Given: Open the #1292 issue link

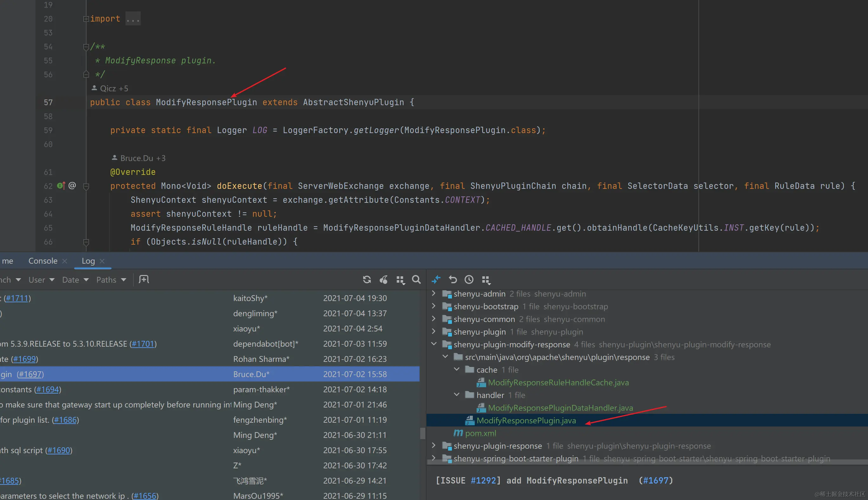Looking at the screenshot, I should pos(484,480).
